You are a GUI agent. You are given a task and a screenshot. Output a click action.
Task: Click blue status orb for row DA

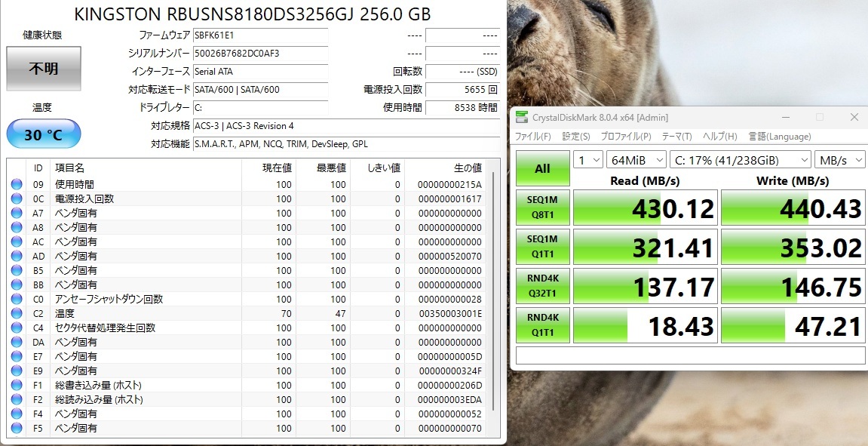tap(16, 343)
